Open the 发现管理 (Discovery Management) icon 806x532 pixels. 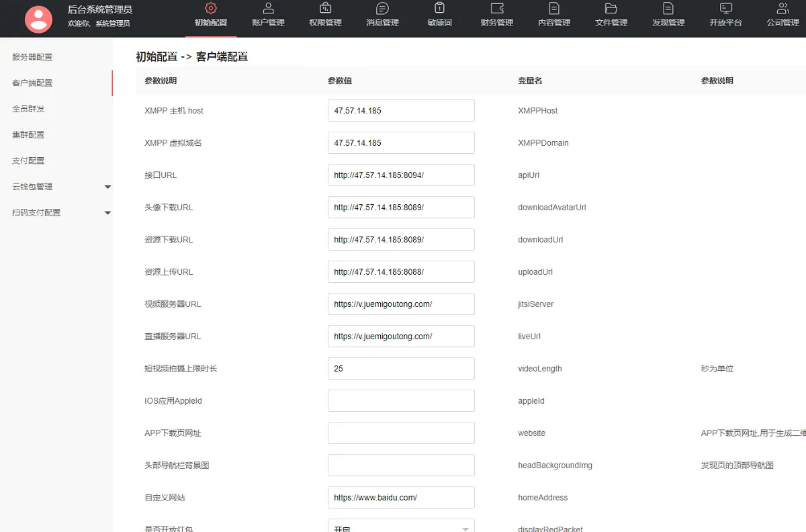point(668,15)
